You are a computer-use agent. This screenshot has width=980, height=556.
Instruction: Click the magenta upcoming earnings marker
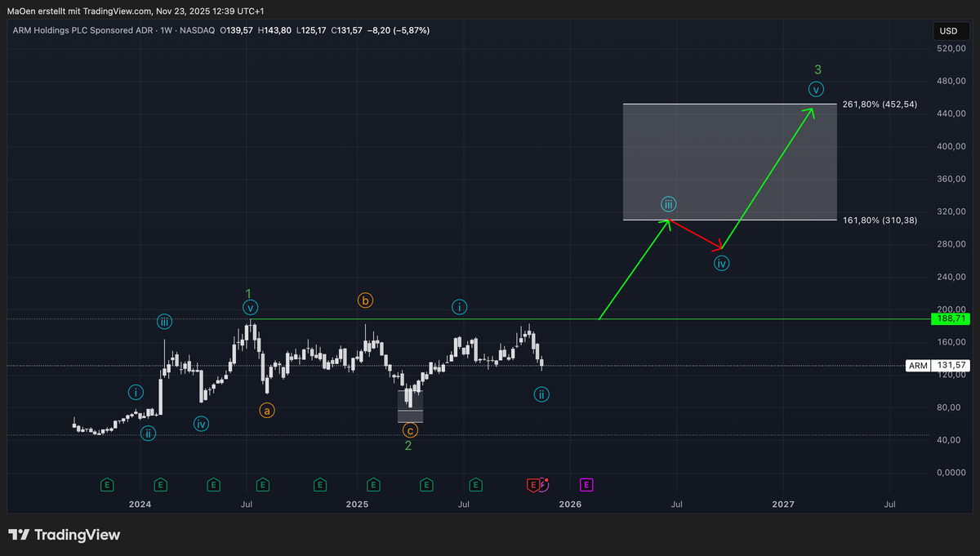(586, 485)
